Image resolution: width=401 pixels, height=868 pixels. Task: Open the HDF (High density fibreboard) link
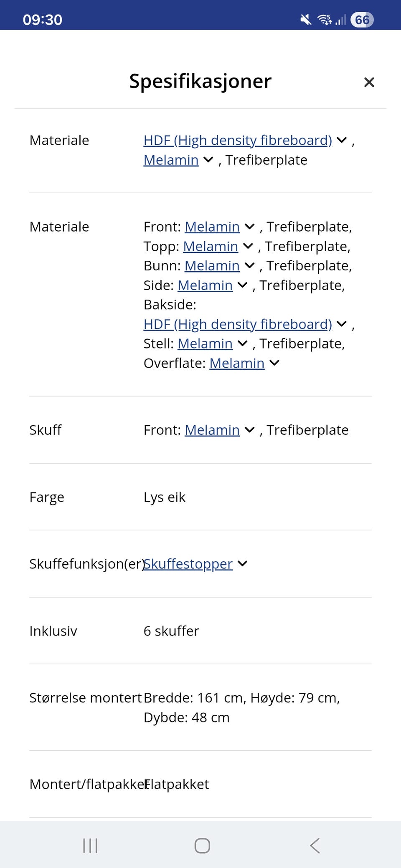[237, 140]
